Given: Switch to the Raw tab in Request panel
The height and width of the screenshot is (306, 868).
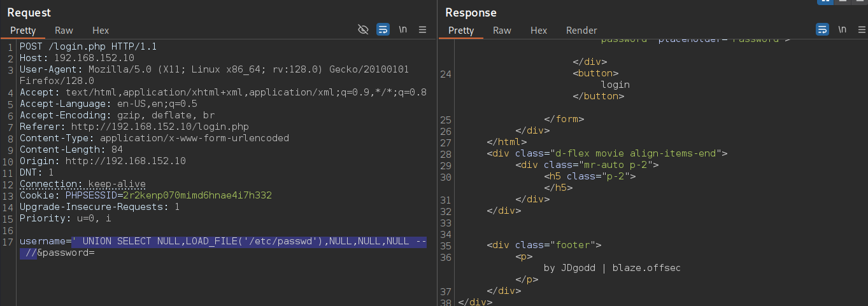Looking at the screenshot, I should [x=64, y=31].
